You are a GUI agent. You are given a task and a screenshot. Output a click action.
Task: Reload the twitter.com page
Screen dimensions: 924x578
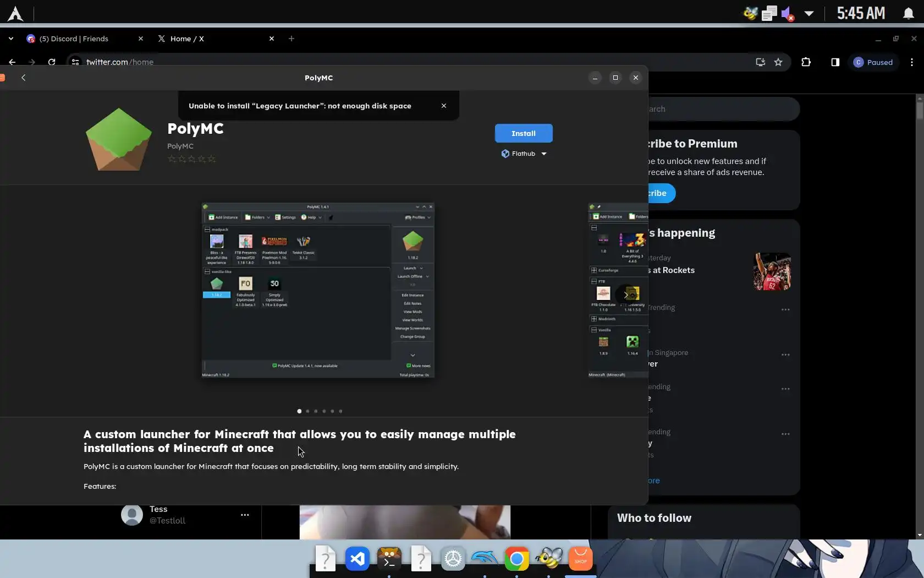[x=52, y=62]
